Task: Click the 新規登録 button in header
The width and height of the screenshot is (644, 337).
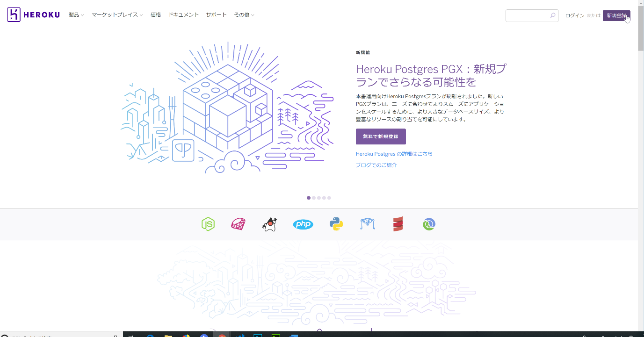Action: (x=616, y=15)
